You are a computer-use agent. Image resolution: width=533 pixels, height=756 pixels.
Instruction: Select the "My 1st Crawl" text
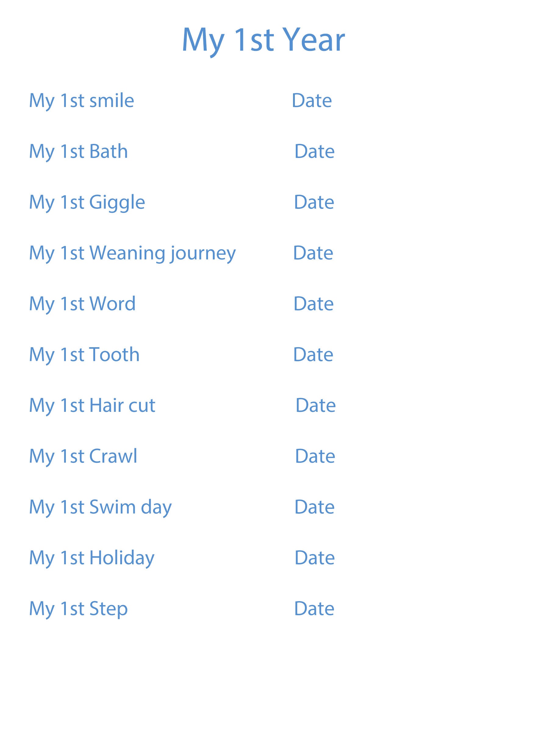pos(83,457)
